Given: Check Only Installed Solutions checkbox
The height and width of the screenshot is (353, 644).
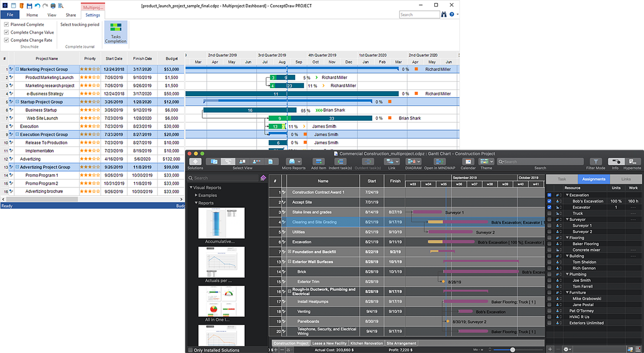Looking at the screenshot, I should click(190, 350).
